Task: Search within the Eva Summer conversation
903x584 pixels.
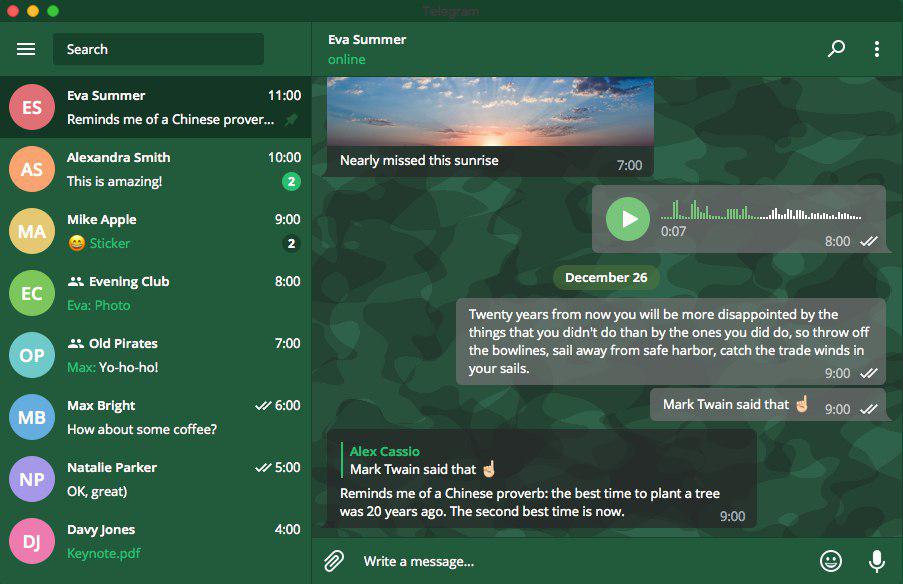Action: 836,49
